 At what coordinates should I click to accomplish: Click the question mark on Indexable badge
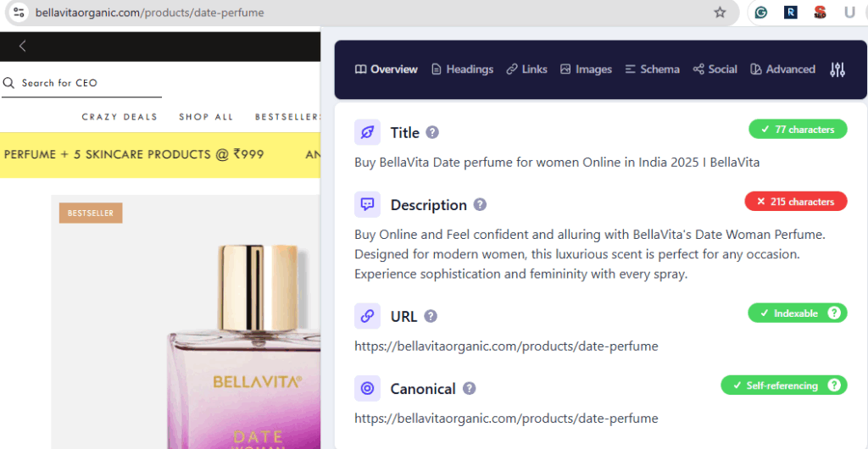[x=834, y=313]
